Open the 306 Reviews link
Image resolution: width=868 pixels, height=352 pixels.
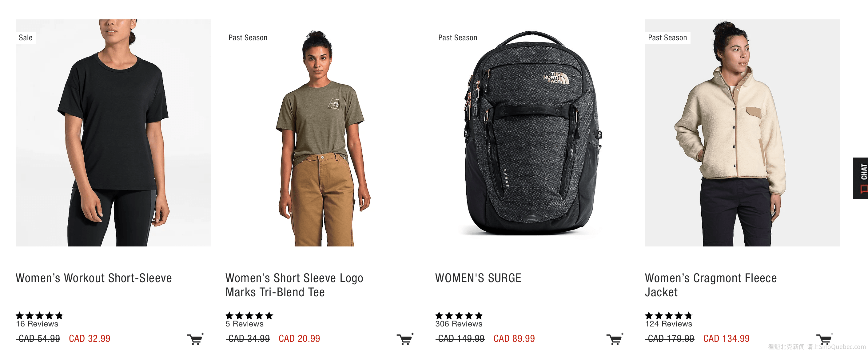[459, 324]
